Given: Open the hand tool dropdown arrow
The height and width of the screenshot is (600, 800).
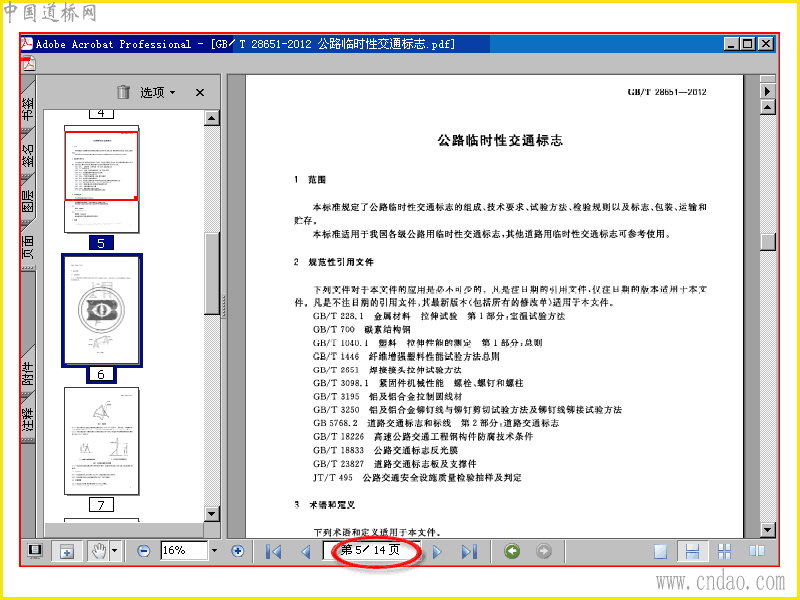Looking at the screenshot, I should 114,551.
